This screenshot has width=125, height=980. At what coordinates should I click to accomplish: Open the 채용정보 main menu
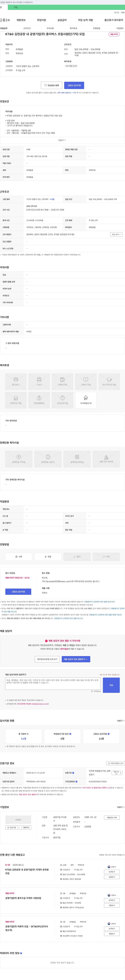pyautogui.click(x=21, y=20)
